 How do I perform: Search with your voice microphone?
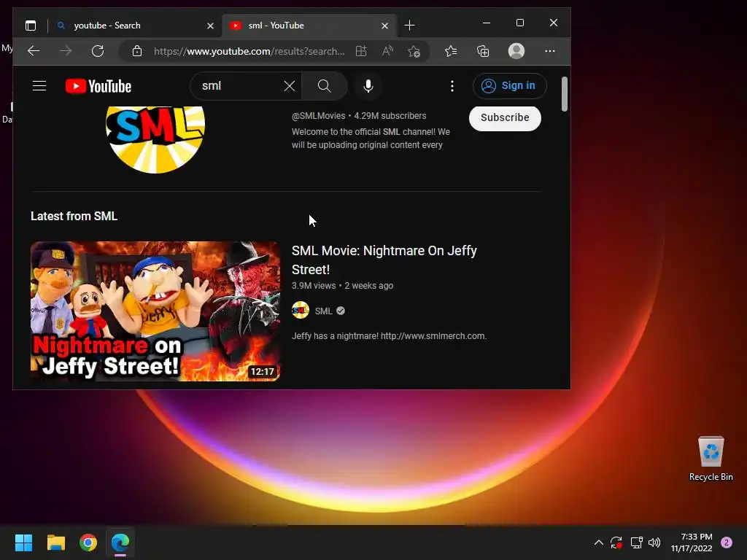[368, 86]
